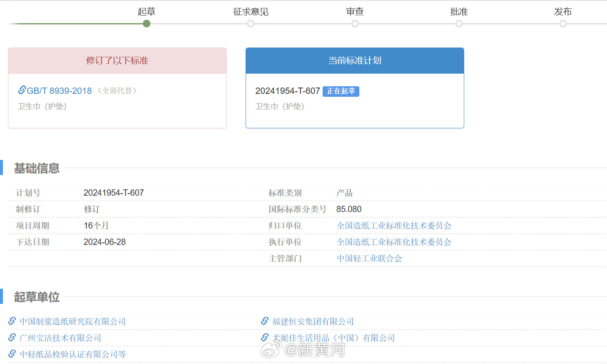
Task: Click the 修订 value in the 制修订 row
Action: [x=92, y=209]
